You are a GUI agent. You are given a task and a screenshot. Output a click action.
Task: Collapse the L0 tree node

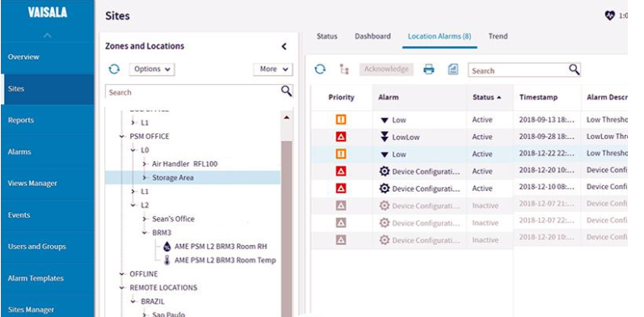[133, 150]
